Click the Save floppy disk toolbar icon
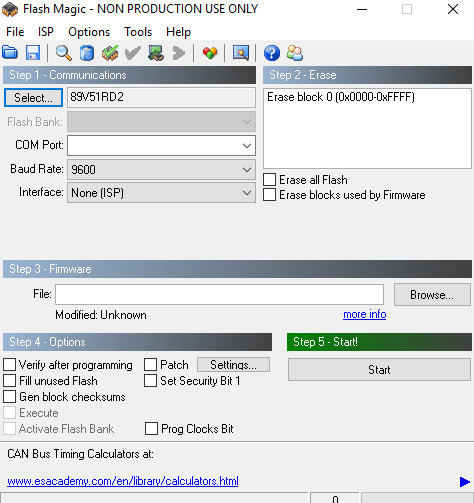Image resolution: width=474 pixels, height=503 pixels. [x=33, y=53]
